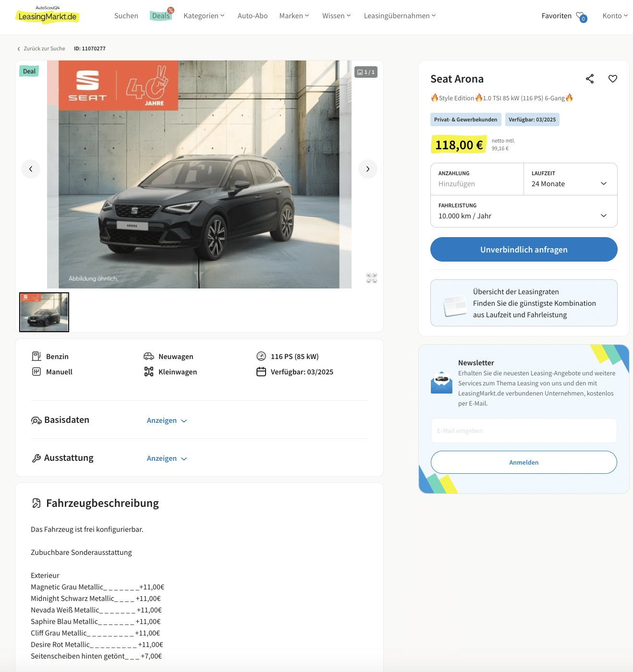Open the LeasingMarkt.de logo homepage
The image size is (633, 672).
coord(48,15)
